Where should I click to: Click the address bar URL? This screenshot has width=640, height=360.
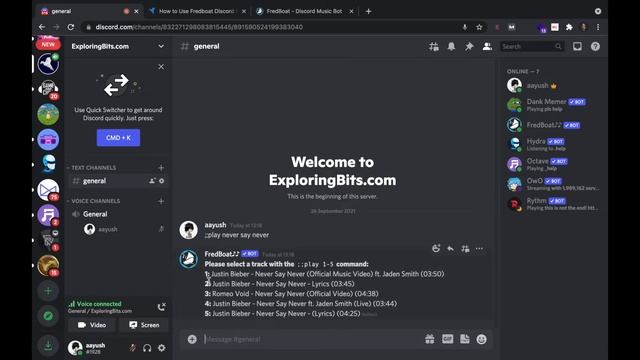199,27
